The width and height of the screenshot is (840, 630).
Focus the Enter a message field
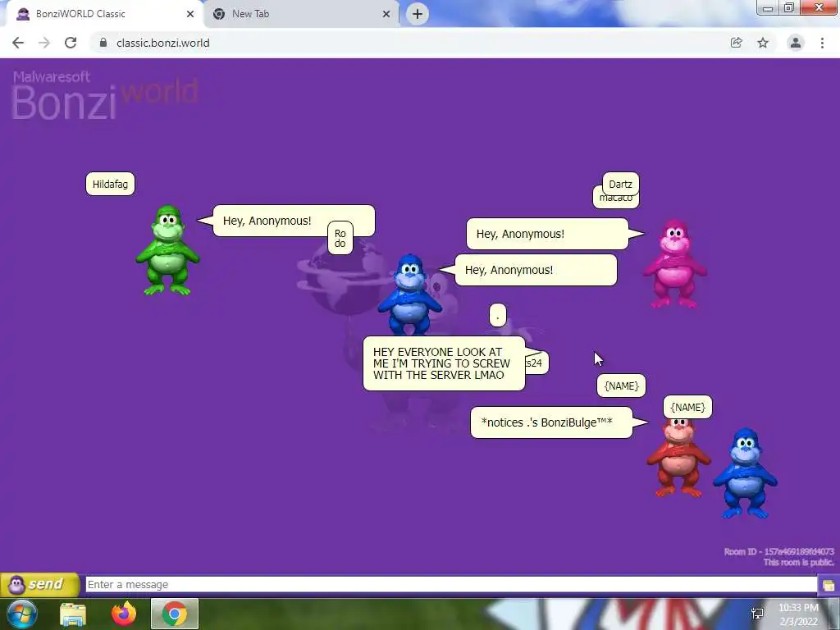click(451, 584)
